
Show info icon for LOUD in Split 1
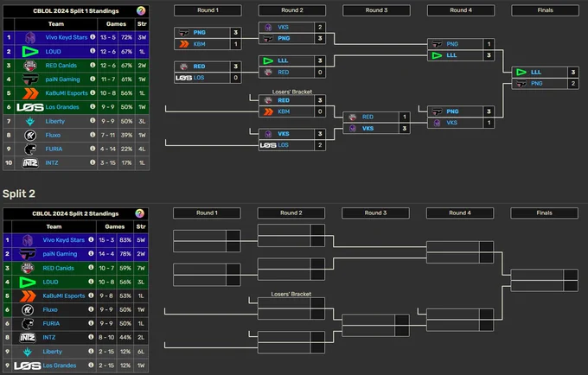pyautogui.click(x=93, y=51)
